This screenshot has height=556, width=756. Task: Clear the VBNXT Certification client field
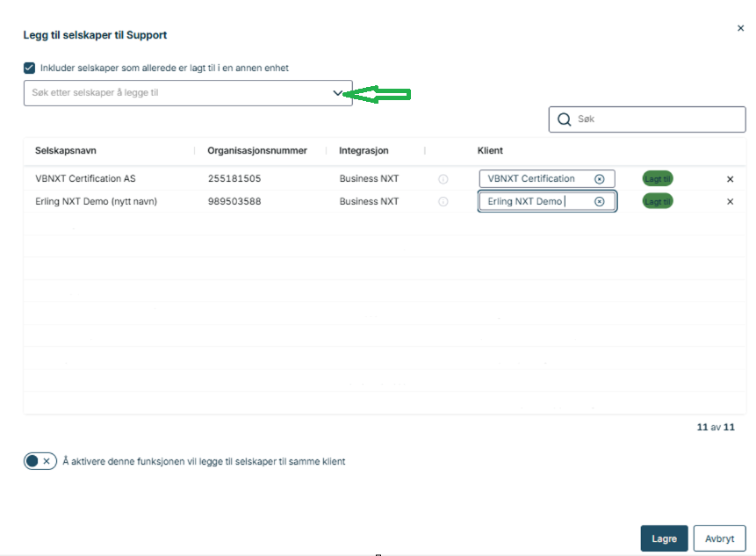tap(600, 179)
